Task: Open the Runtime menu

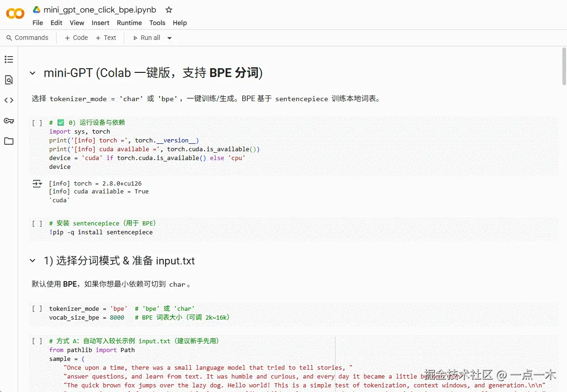Action: 129,22
